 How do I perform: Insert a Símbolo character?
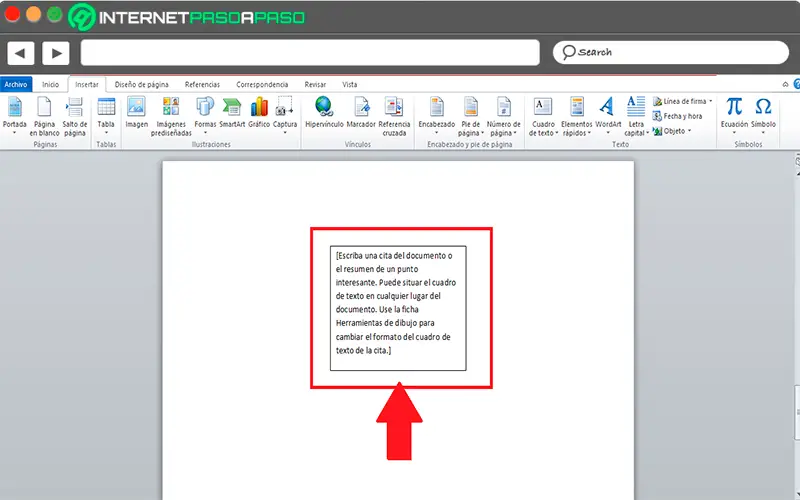click(763, 115)
